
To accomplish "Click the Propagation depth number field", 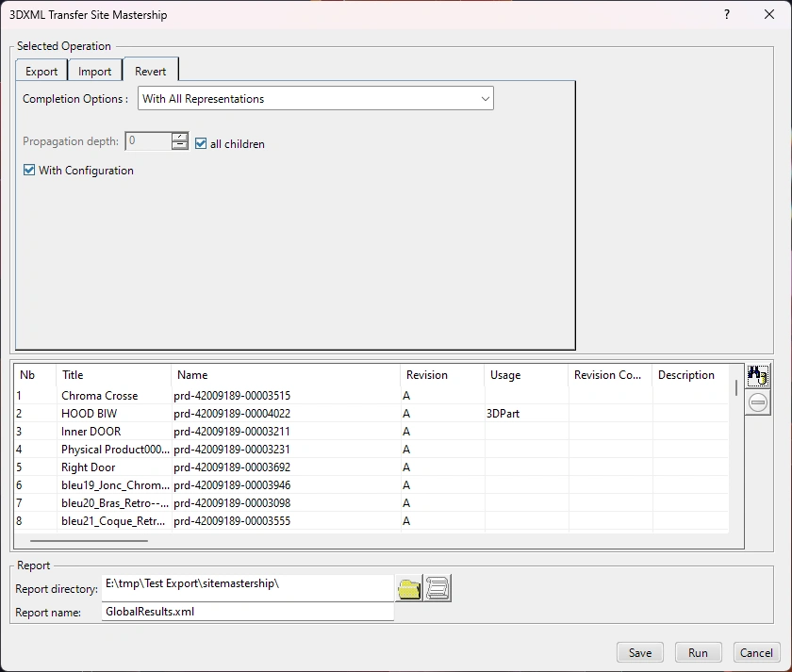I will [149, 140].
